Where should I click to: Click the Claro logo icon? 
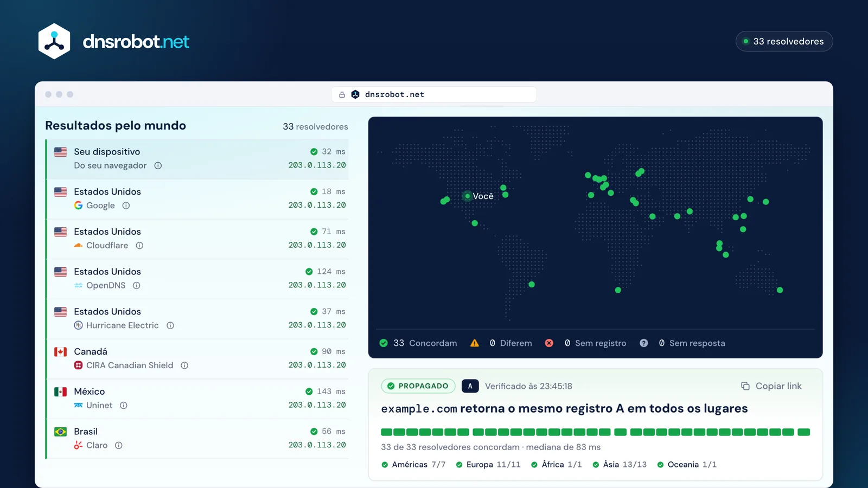click(79, 445)
